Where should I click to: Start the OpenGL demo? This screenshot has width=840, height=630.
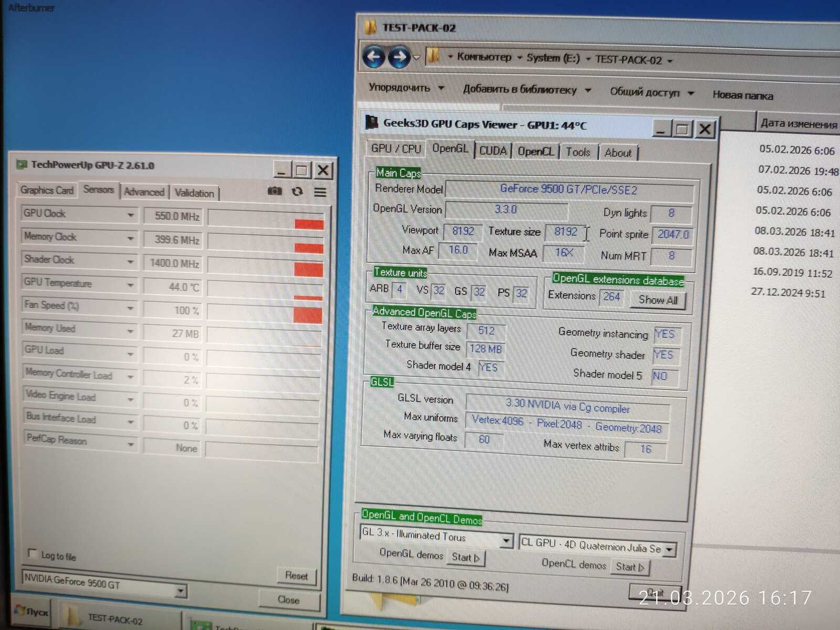coord(466,558)
